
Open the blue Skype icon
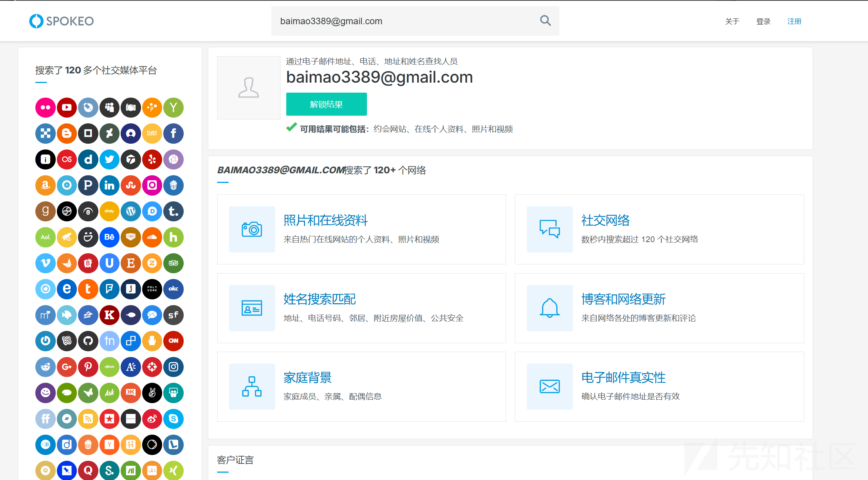(173, 419)
